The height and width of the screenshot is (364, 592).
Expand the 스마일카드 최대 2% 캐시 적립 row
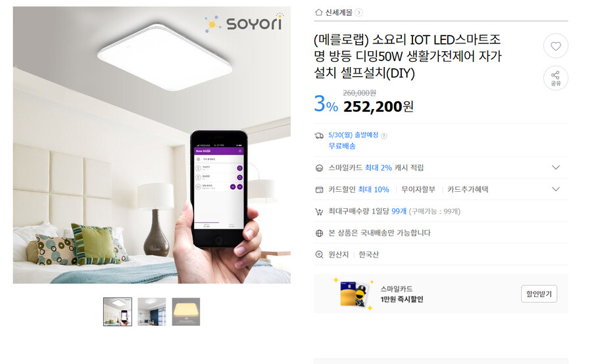click(x=441, y=168)
